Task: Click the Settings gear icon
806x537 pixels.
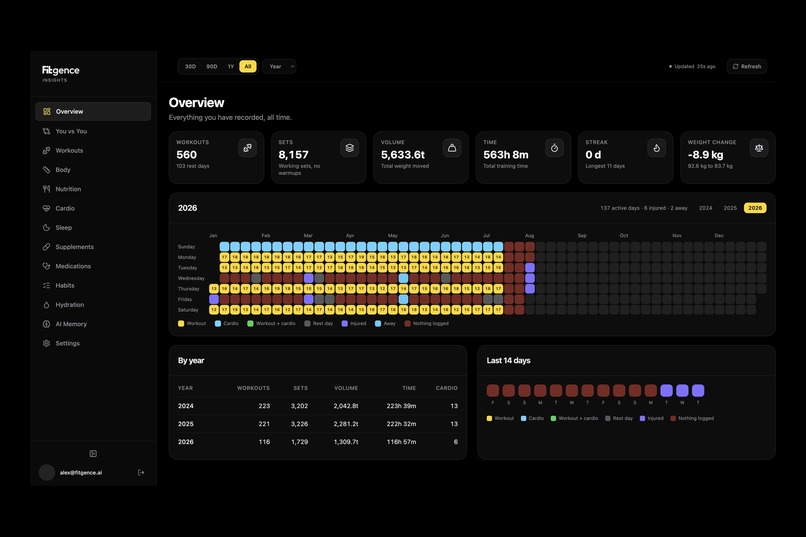Action: click(x=46, y=343)
